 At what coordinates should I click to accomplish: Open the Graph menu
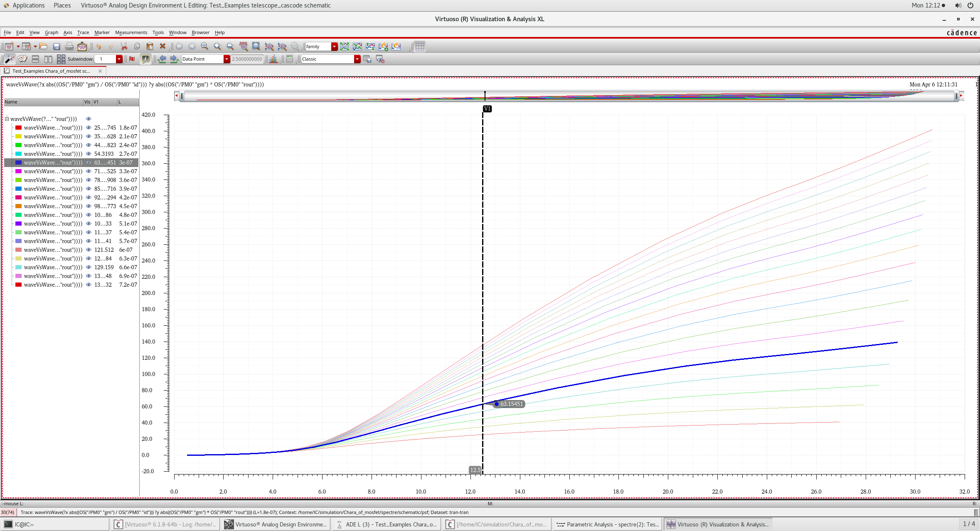click(x=52, y=32)
